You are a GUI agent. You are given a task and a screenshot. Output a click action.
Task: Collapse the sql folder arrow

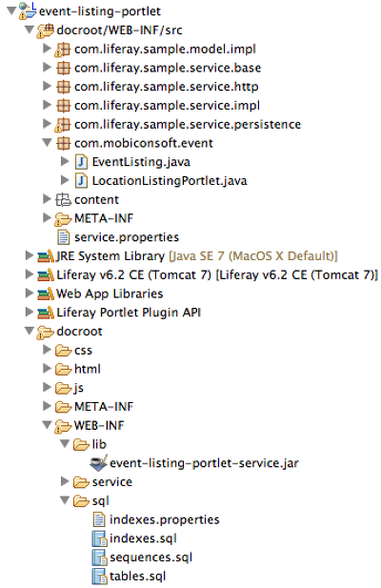pos(65,500)
